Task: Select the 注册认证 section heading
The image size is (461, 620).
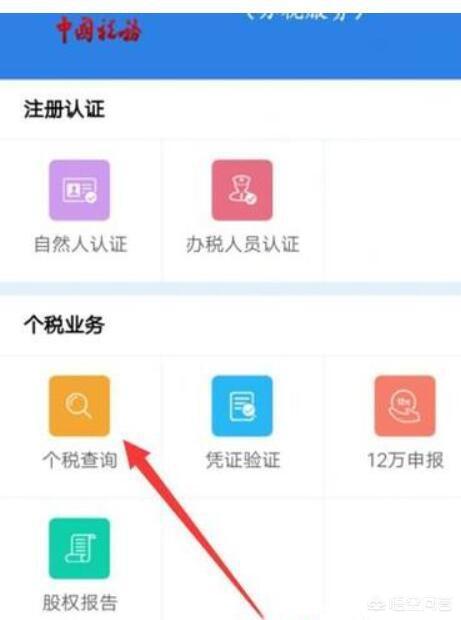Action: pyautogui.click(x=64, y=109)
